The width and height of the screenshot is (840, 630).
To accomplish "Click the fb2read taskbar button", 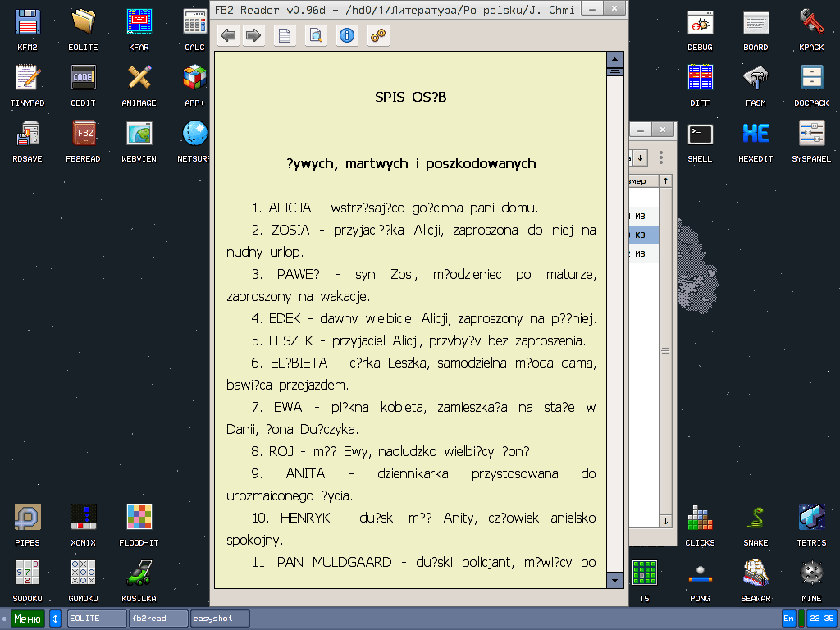I will 158,619.
